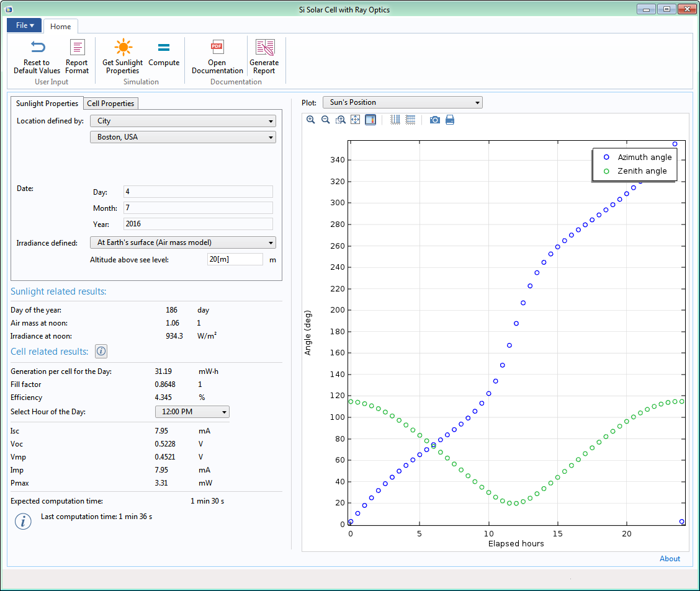The width and height of the screenshot is (700, 591).
Task: Toggle x-axis log scale (vertical gridlines icon)
Action: tap(395, 120)
